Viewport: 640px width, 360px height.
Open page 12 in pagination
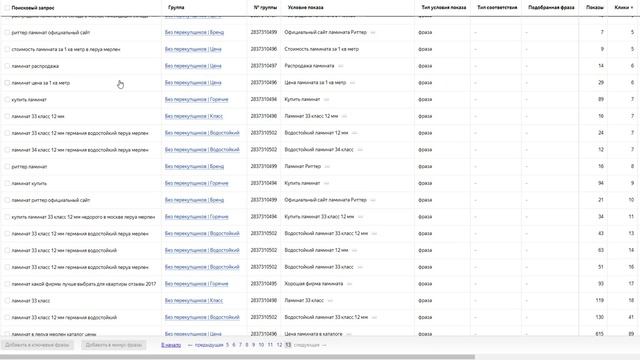click(x=279, y=345)
